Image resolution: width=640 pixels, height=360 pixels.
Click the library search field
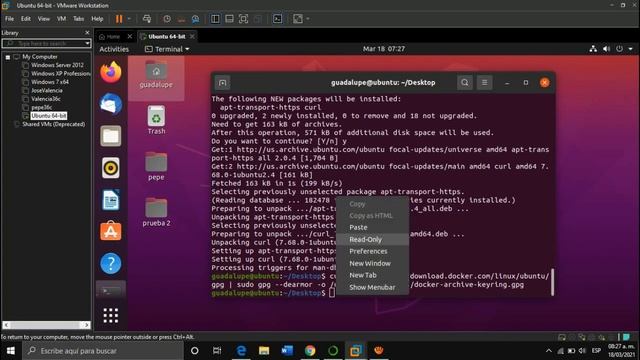coord(43,43)
